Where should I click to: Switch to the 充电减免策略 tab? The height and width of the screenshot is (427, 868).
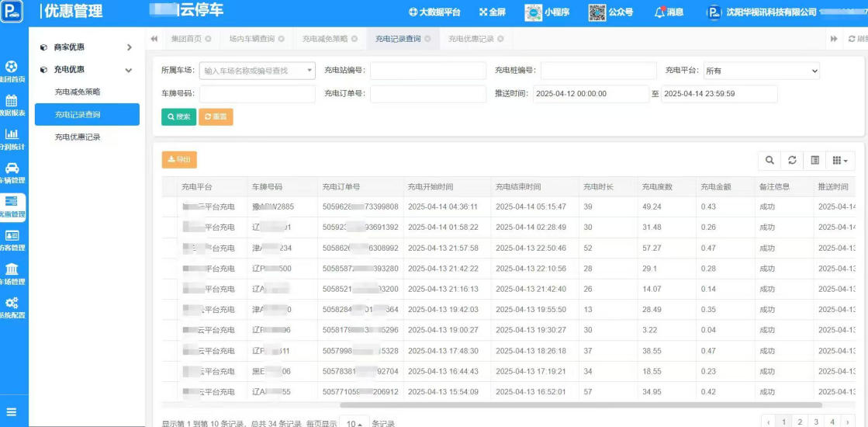pos(325,40)
